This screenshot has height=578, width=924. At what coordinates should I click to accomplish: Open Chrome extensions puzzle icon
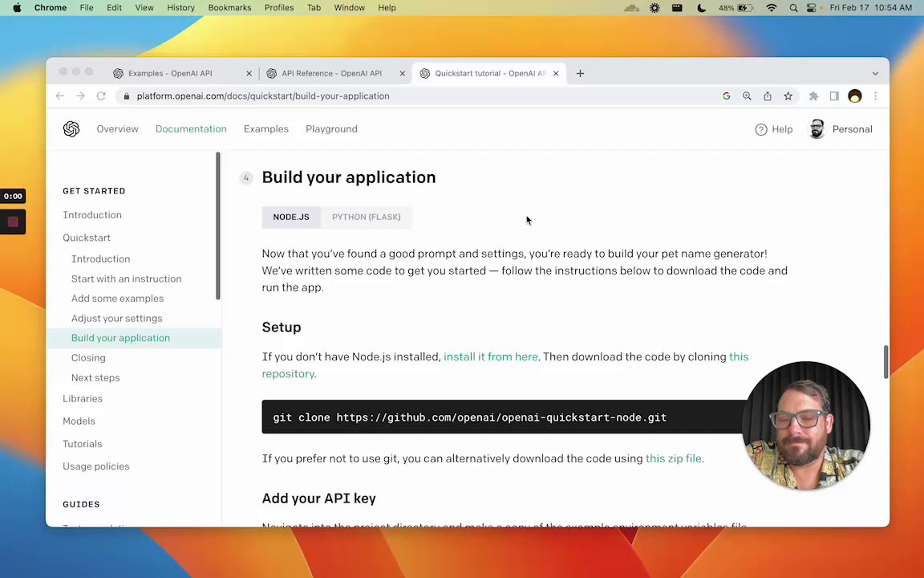[813, 96]
